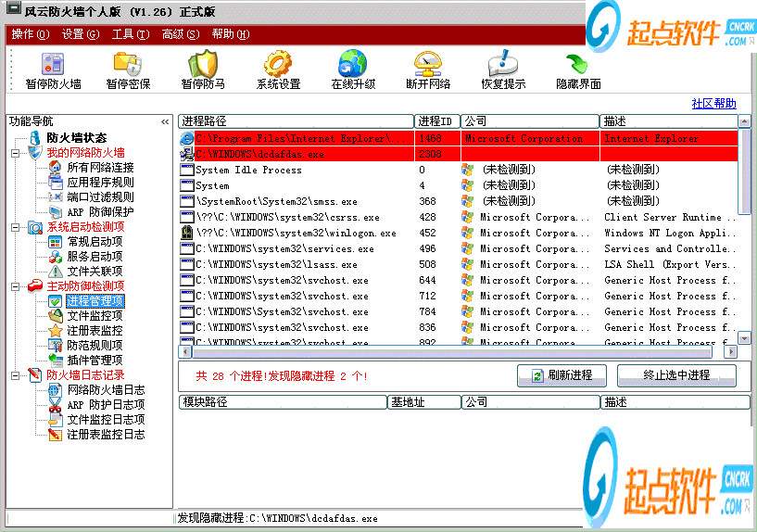
Task: Open 网络防火墙日志 tree item
Action: pyautogui.click(x=106, y=390)
